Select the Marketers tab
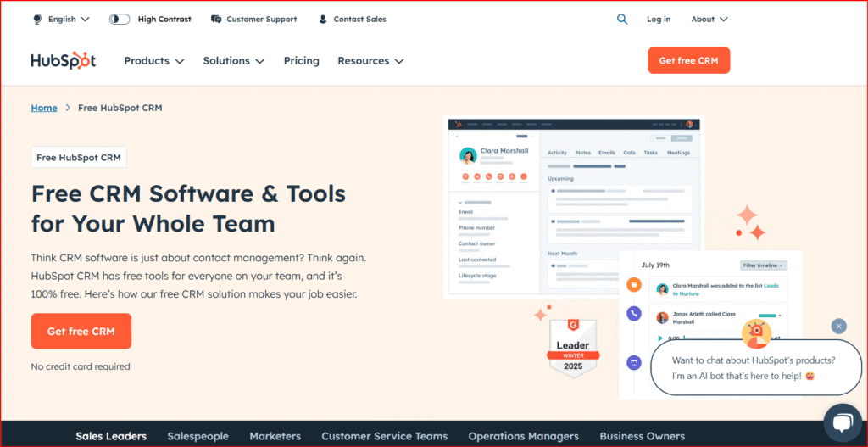868x447 pixels. [x=275, y=436]
